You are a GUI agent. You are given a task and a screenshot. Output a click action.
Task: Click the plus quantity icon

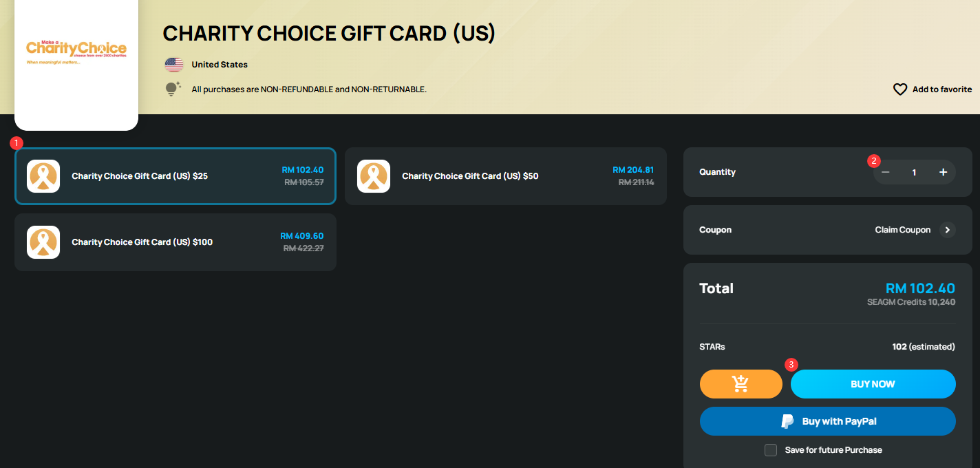944,172
